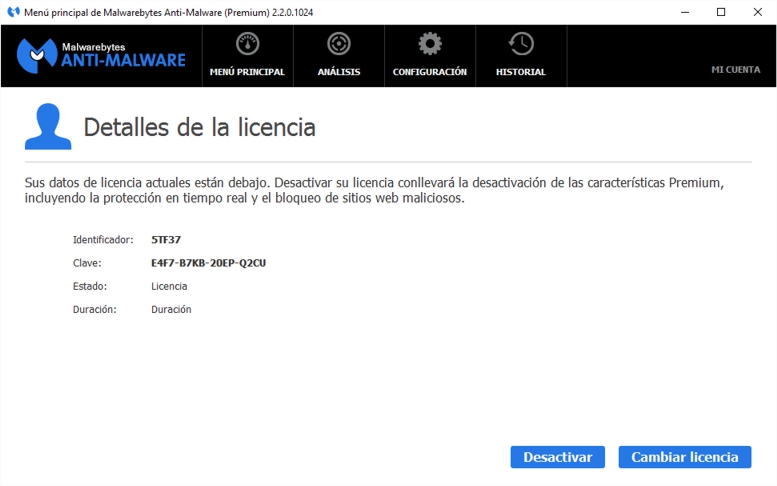Click the Desactivar button
Image resolution: width=777 pixels, height=486 pixels.
click(557, 457)
